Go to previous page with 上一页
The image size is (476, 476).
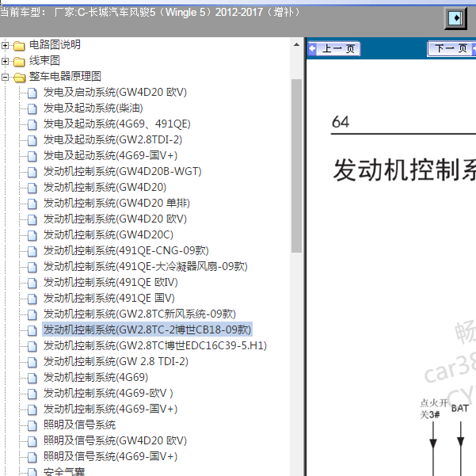pyautogui.click(x=334, y=48)
